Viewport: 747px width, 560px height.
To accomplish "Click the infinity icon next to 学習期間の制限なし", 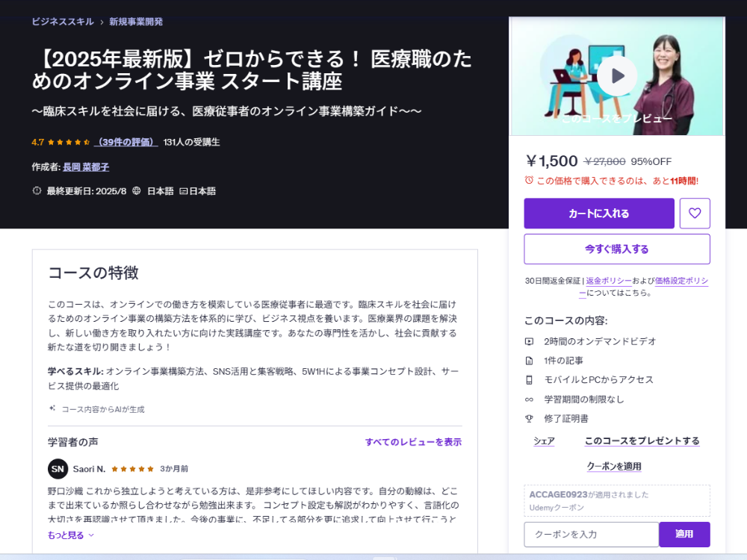I will coord(529,399).
